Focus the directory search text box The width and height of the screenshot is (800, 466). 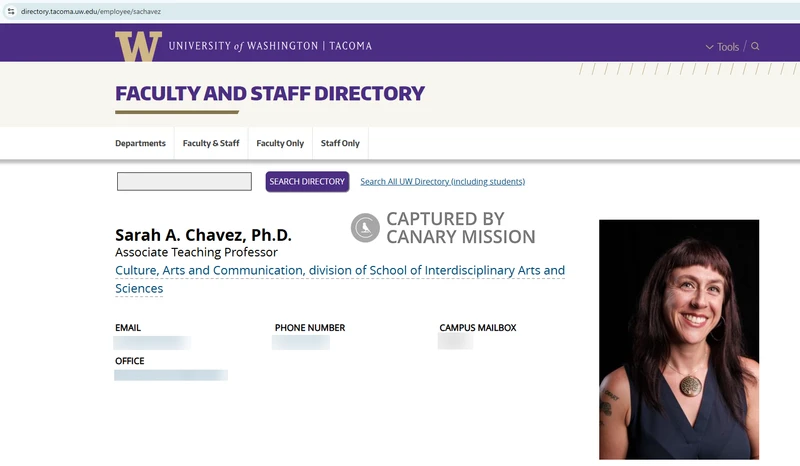pos(184,182)
